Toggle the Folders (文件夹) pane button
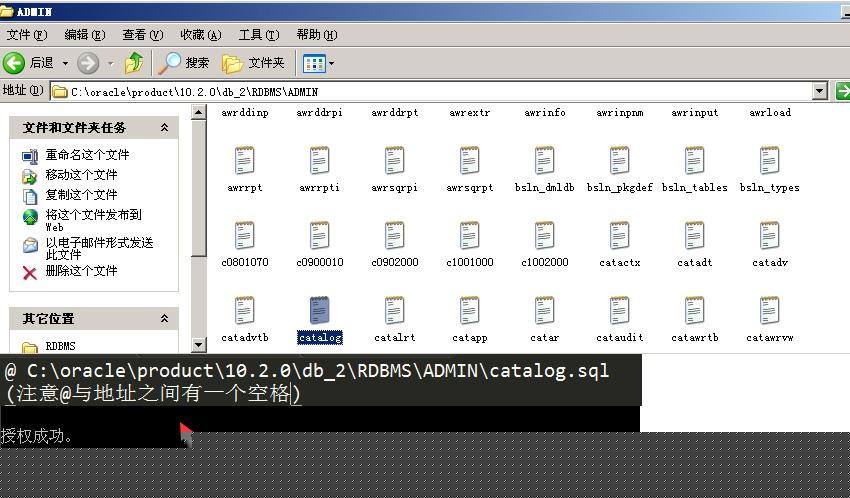 [x=253, y=63]
